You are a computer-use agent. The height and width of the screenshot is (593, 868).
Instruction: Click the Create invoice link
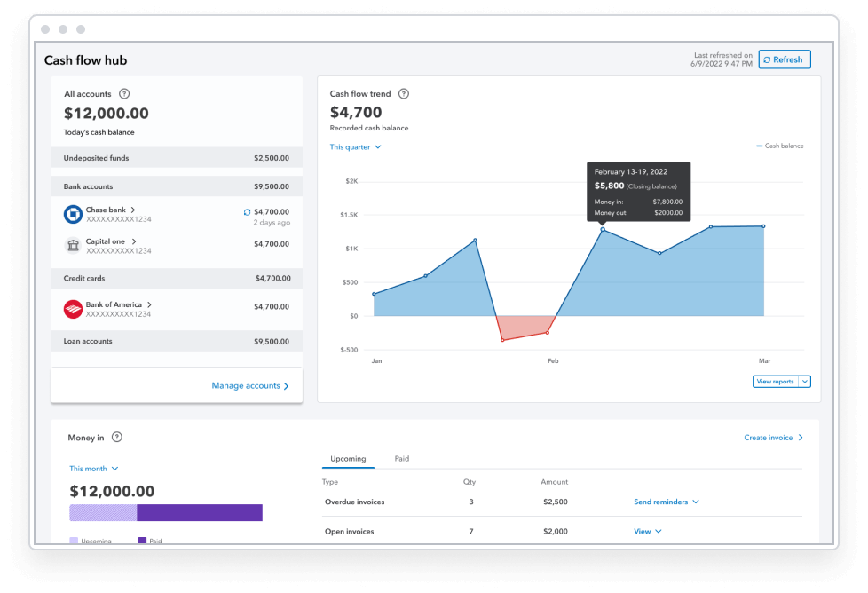773,438
